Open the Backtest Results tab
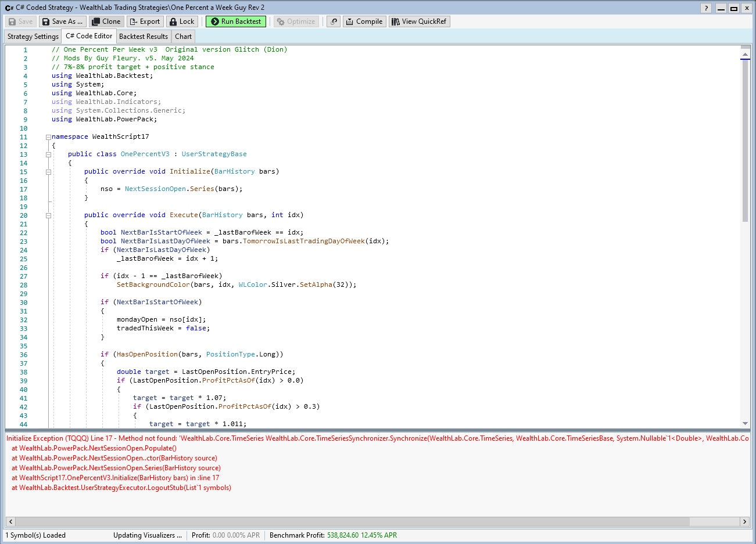The width and height of the screenshot is (756, 544). click(x=143, y=37)
